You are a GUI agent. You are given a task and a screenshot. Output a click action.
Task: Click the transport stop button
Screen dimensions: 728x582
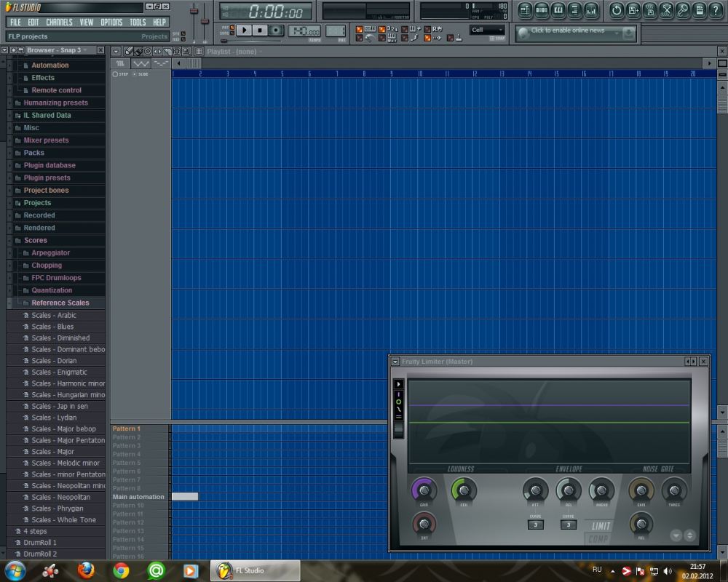[x=260, y=31]
